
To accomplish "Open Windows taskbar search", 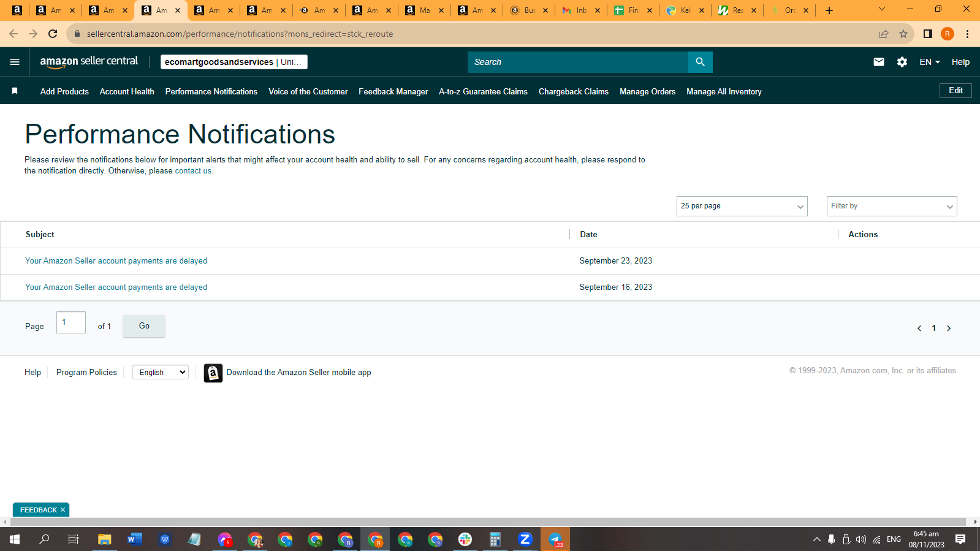I will 44,539.
